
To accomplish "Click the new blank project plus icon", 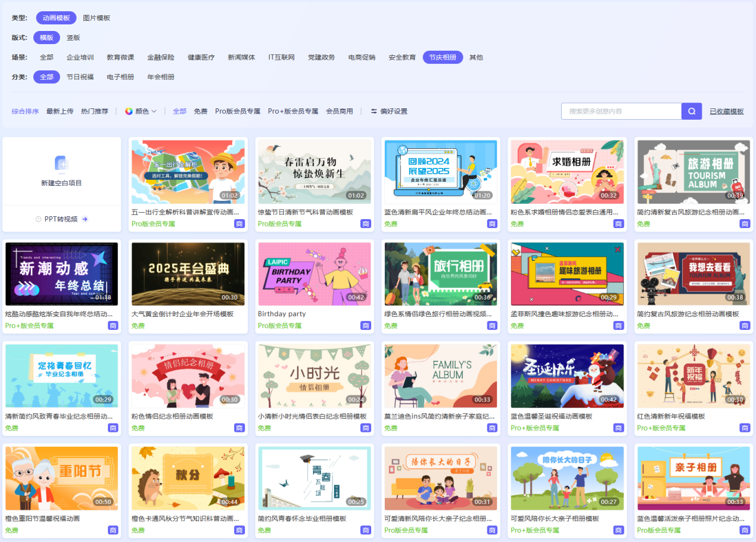I will pos(61,163).
